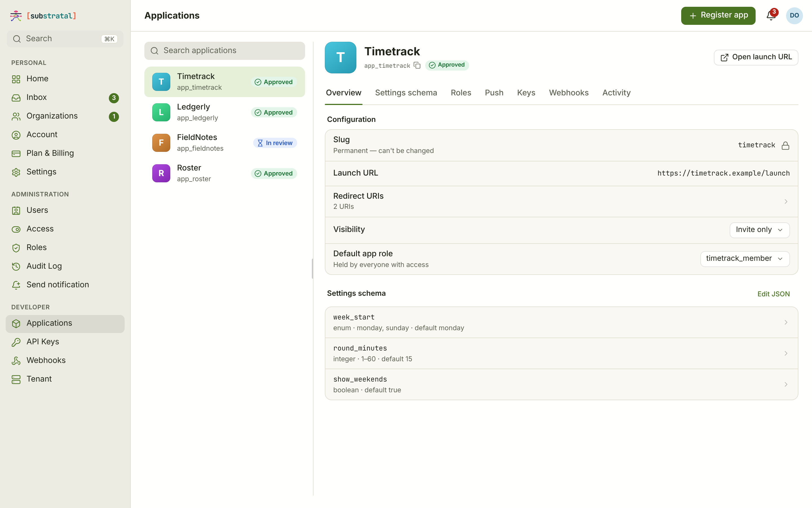Open the Roles administration page
The width and height of the screenshot is (812, 508).
(x=65, y=248)
